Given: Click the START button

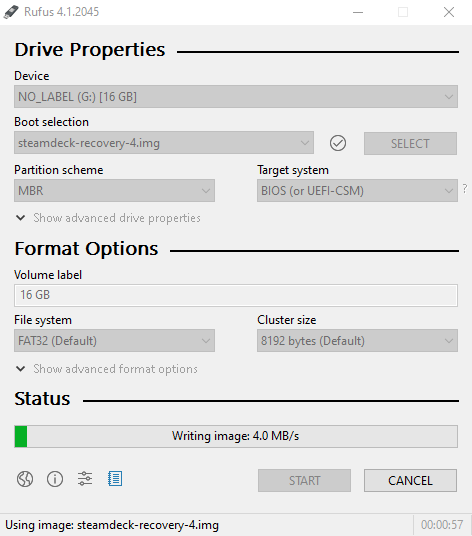Looking at the screenshot, I should 304,481.
